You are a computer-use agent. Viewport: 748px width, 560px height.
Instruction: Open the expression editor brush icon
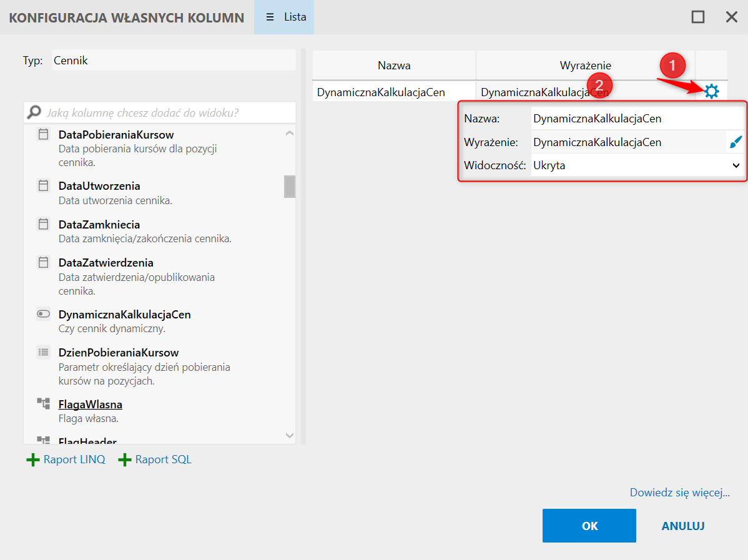click(736, 142)
